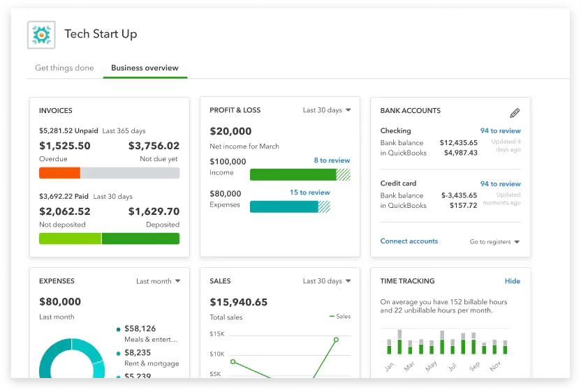Click the teal Expenses bar in Profit & Loss

pos(284,206)
